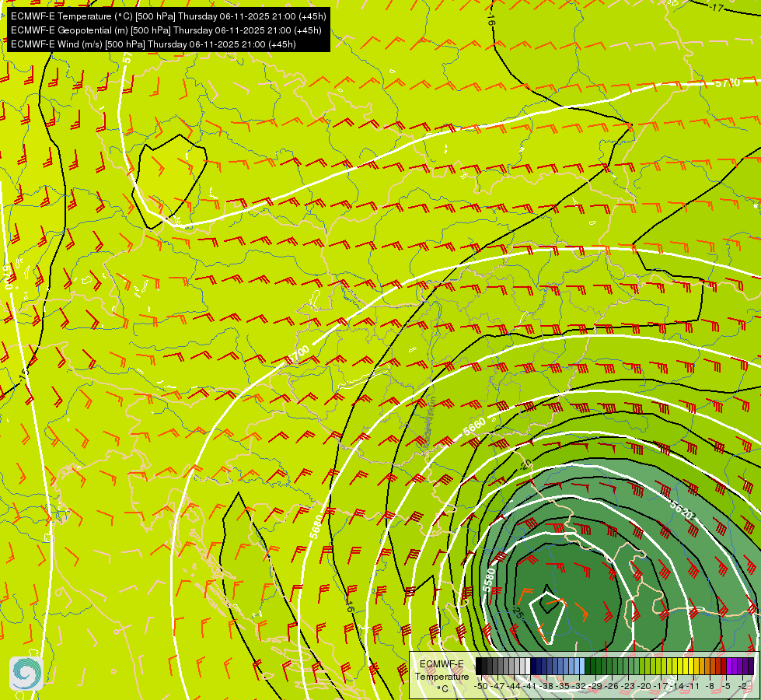
Task: Click the 5660 geopotential contour label
Action: click(x=474, y=426)
